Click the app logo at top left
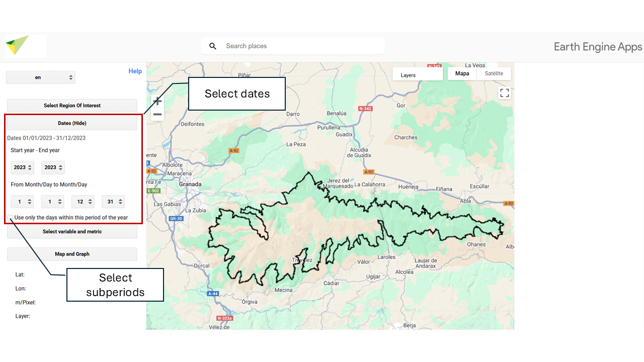Screen dimensions: 644x362 click(x=18, y=46)
